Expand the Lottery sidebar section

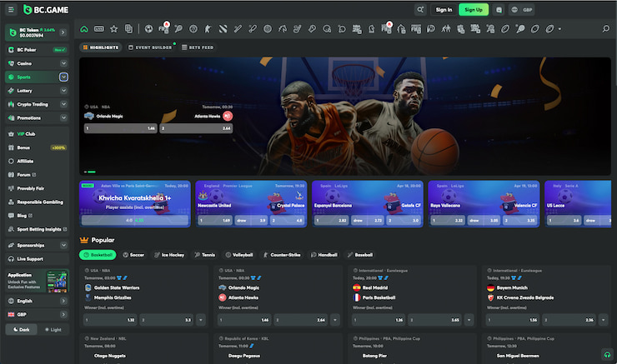pos(63,91)
